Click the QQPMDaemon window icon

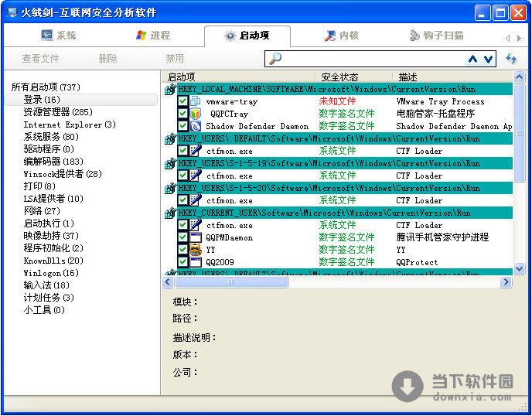[x=196, y=237]
